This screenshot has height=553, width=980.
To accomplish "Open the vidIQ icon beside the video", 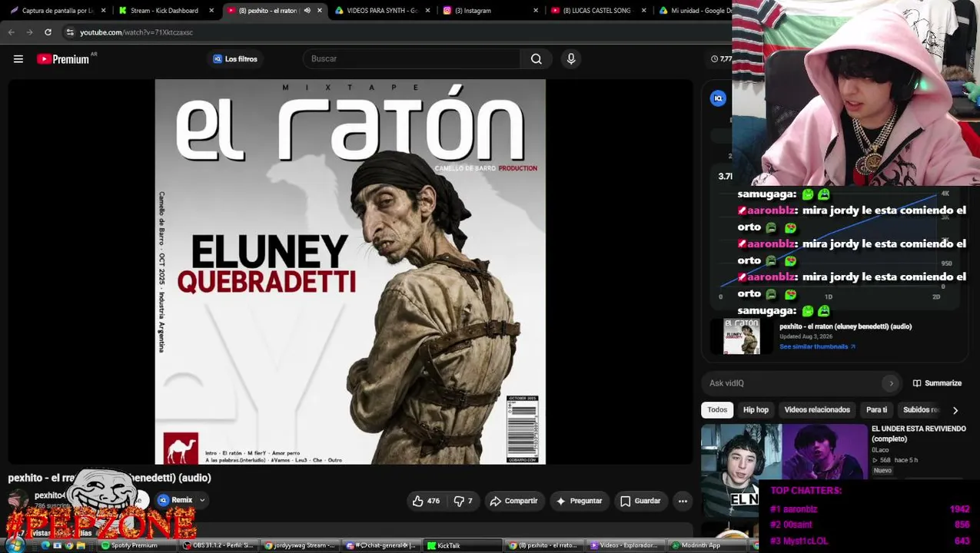I will point(719,98).
